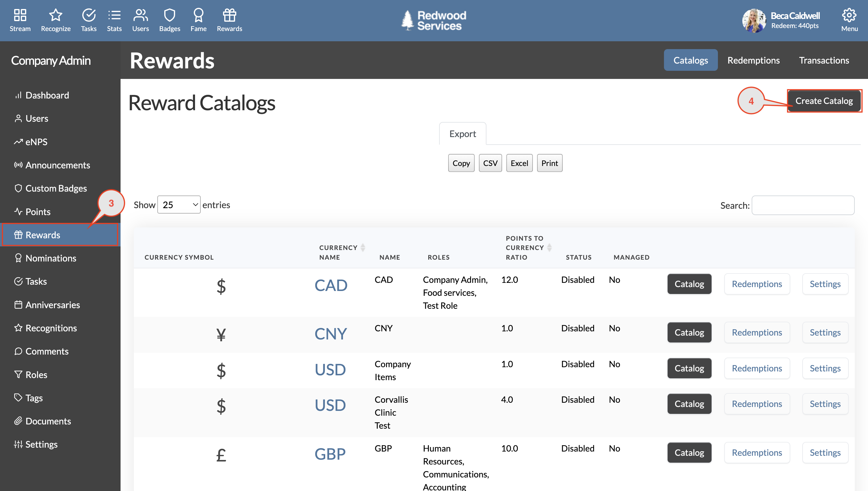868x491 pixels.
Task: Sort by Currency Name column arrows
Action: coord(363,248)
